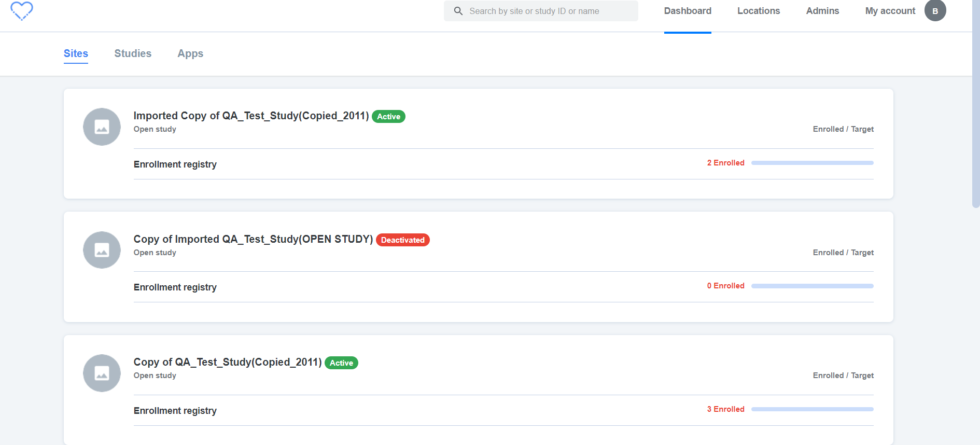Click image placeholder for Imported Copy of QA_Test_Study(Copied_2011)
Screen dimensions: 980x445
pyautogui.click(x=102, y=127)
